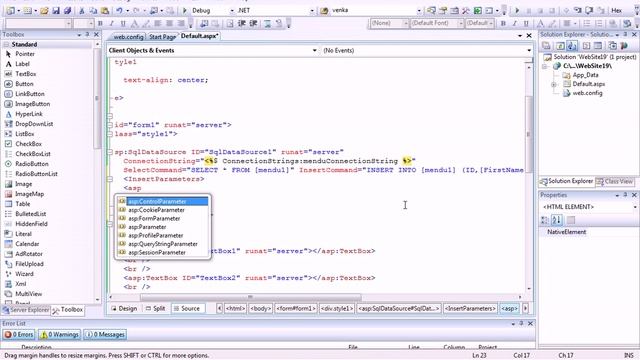
Task: Click the alphabetical sort icon in Properties
Action: (557, 220)
